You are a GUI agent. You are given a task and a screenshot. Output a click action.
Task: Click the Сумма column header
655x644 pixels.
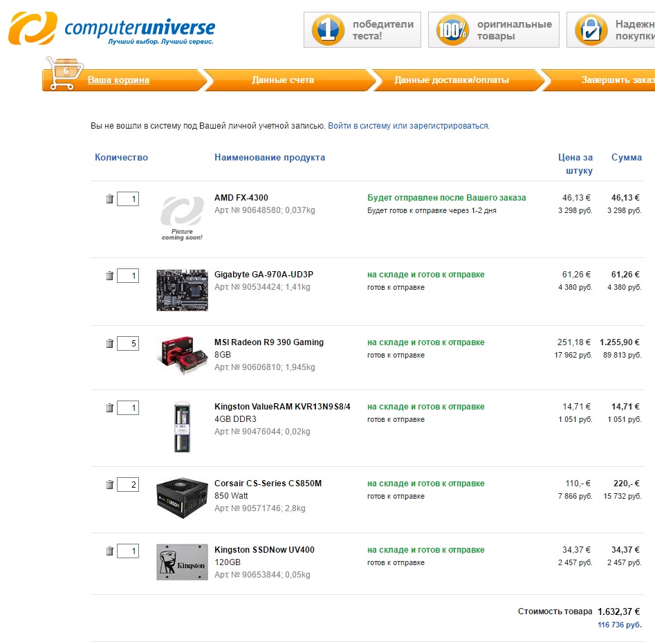pyautogui.click(x=627, y=158)
